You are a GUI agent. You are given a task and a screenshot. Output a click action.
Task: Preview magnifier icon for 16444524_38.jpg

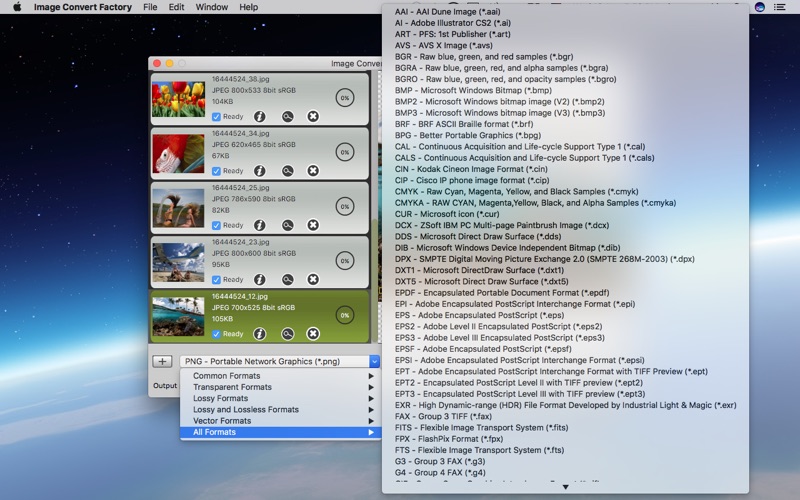(x=288, y=117)
